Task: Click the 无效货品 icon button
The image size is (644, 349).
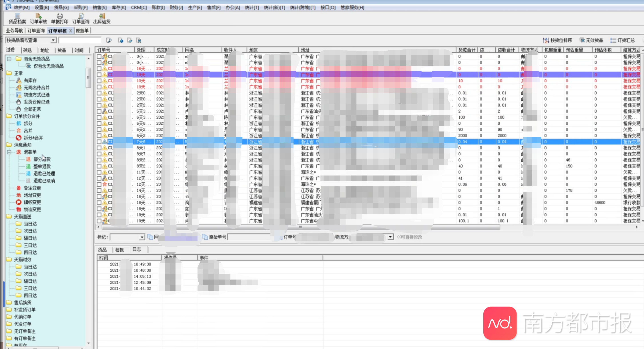Action: [582, 40]
